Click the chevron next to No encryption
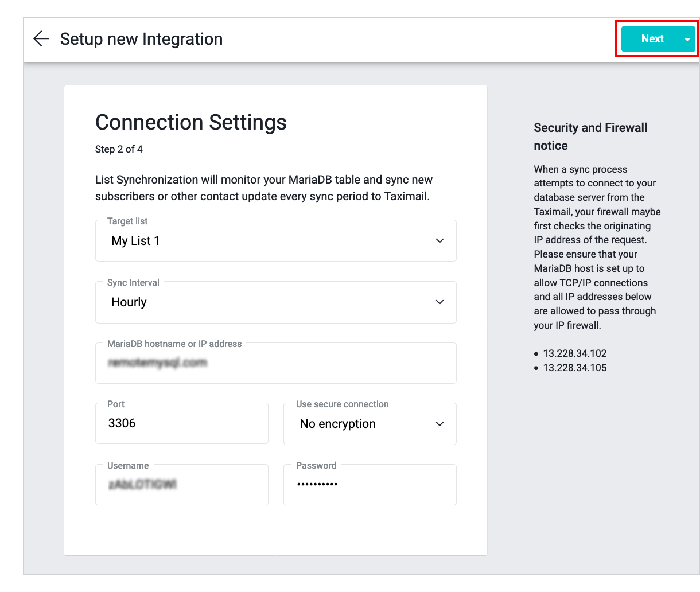 click(440, 424)
